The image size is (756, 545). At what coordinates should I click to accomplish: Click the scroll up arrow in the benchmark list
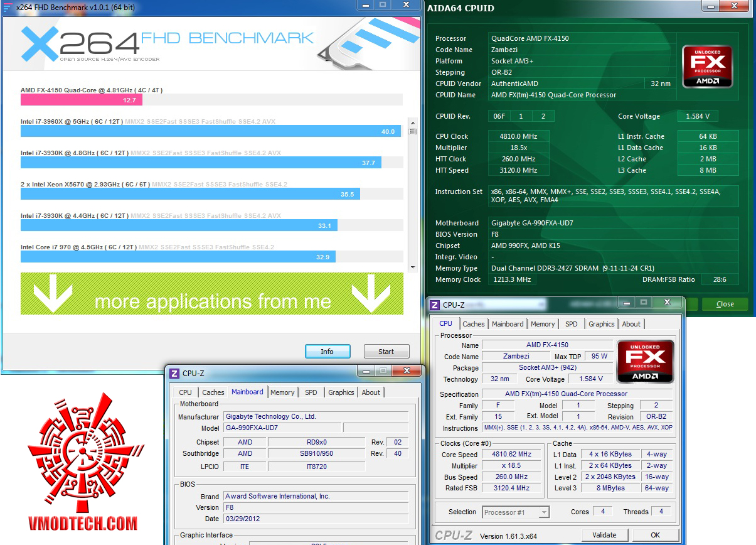412,122
